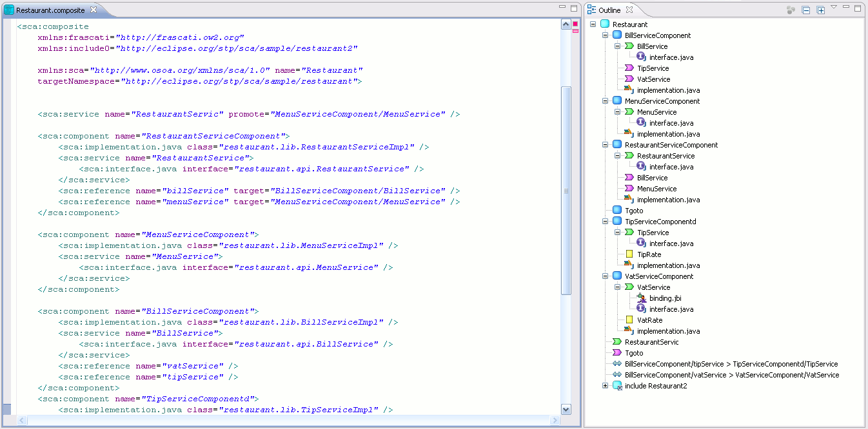
Task: Click the editor scroll-down arrow
Action: pyautogui.click(x=566, y=409)
